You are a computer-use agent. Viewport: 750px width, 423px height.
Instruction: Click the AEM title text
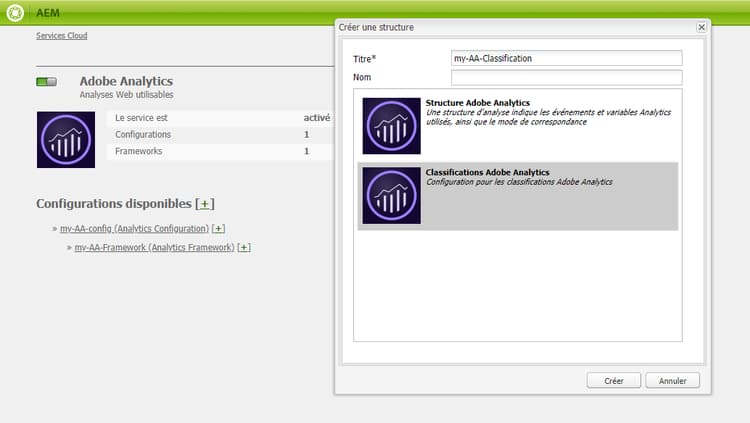point(48,13)
